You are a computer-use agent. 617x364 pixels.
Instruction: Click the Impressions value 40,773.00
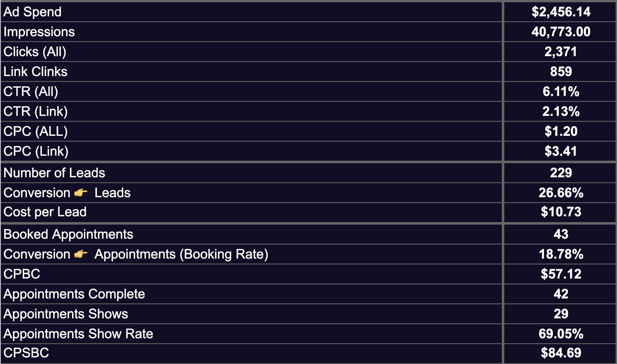click(x=561, y=32)
